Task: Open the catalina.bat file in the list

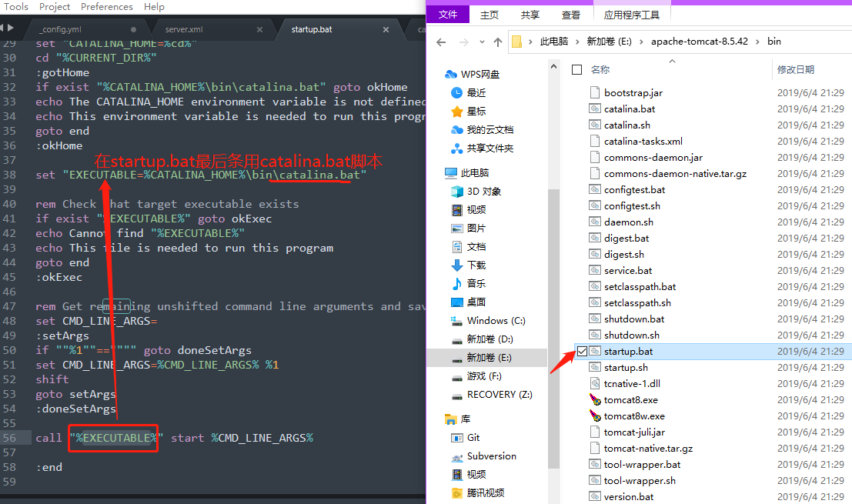Action: [x=629, y=108]
